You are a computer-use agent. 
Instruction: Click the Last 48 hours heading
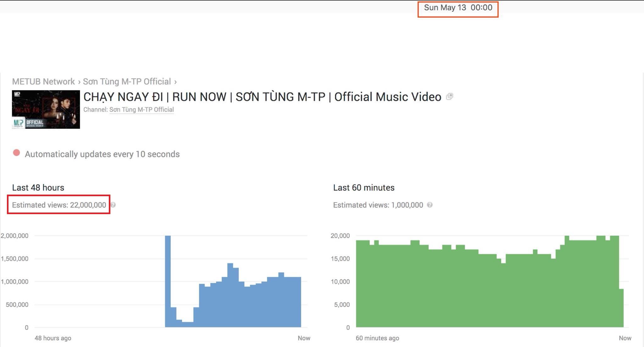tap(38, 188)
